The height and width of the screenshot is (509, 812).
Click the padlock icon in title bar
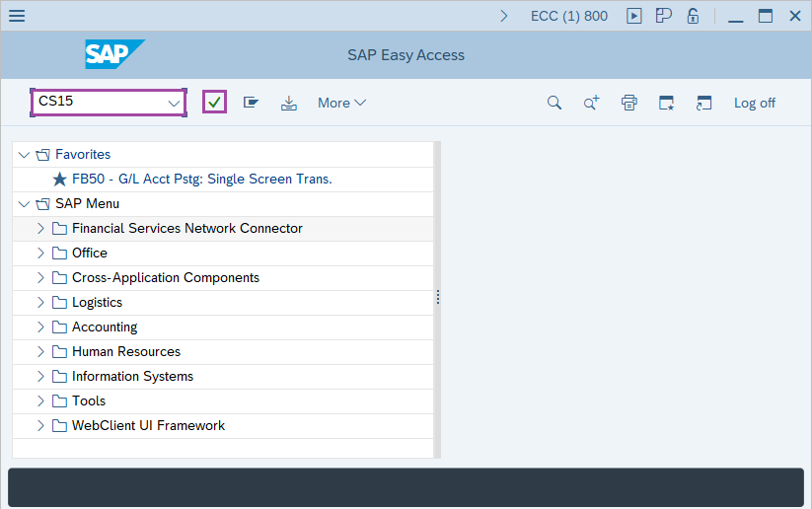(693, 16)
